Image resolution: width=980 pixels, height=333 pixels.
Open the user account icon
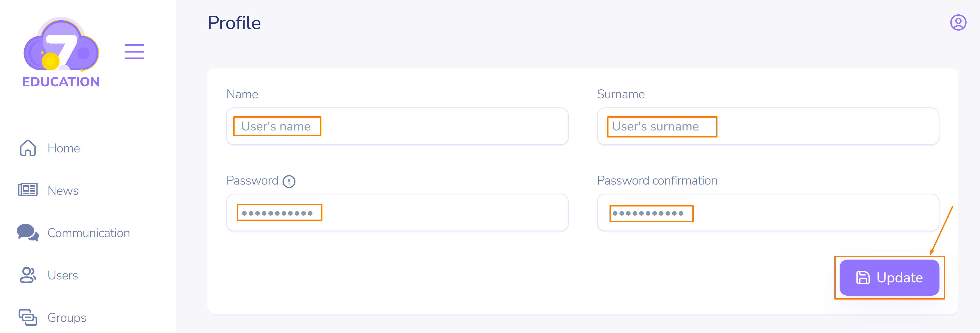pos(958,23)
